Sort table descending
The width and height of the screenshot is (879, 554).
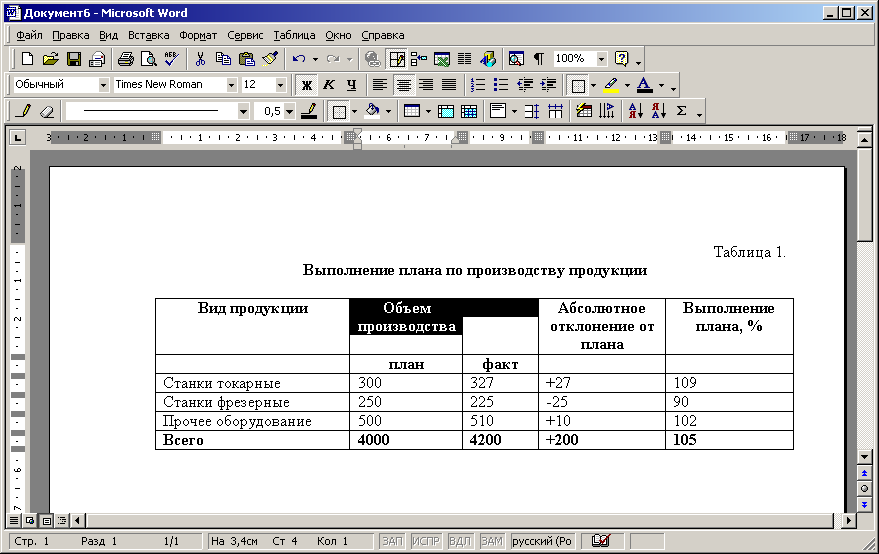(659, 111)
